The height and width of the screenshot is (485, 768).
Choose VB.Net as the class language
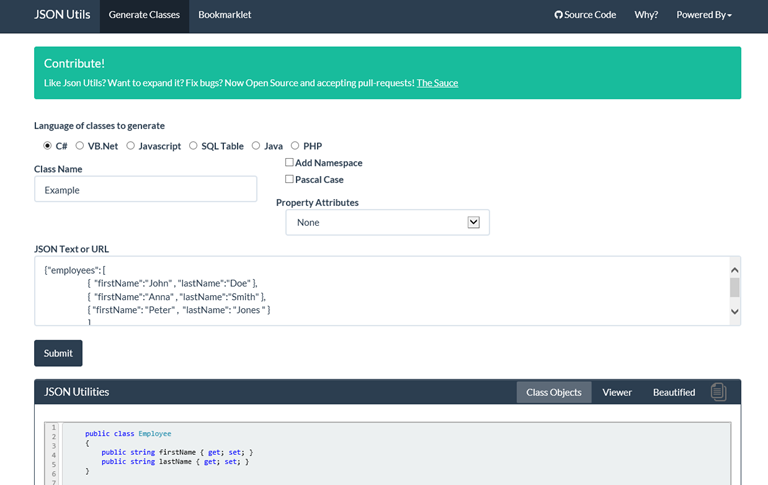(79, 146)
